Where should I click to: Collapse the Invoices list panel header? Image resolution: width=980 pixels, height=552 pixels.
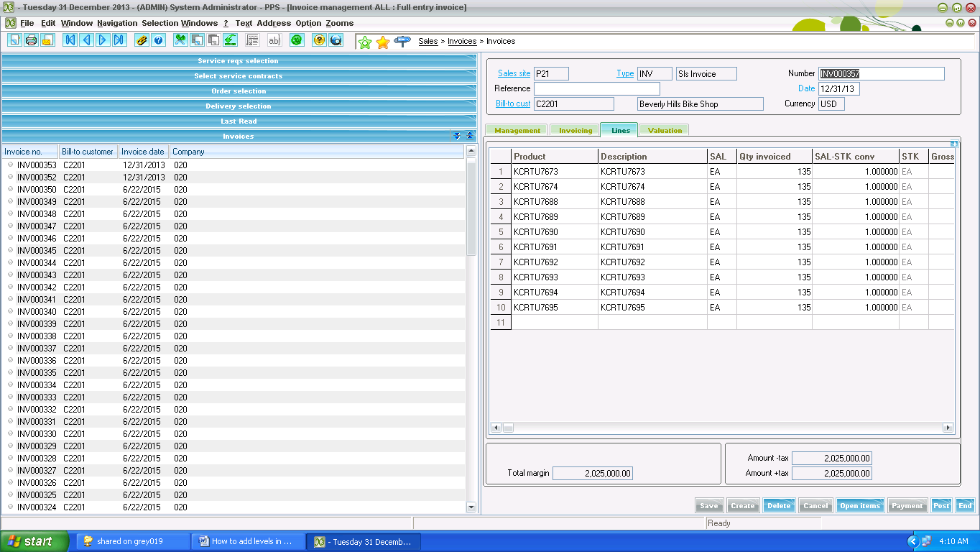pos(239,137)
